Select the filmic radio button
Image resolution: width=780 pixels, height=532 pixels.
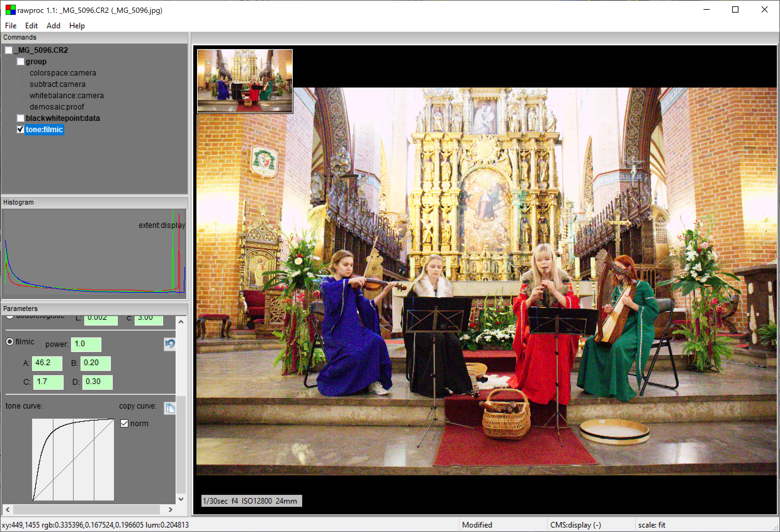coord(10,342)
